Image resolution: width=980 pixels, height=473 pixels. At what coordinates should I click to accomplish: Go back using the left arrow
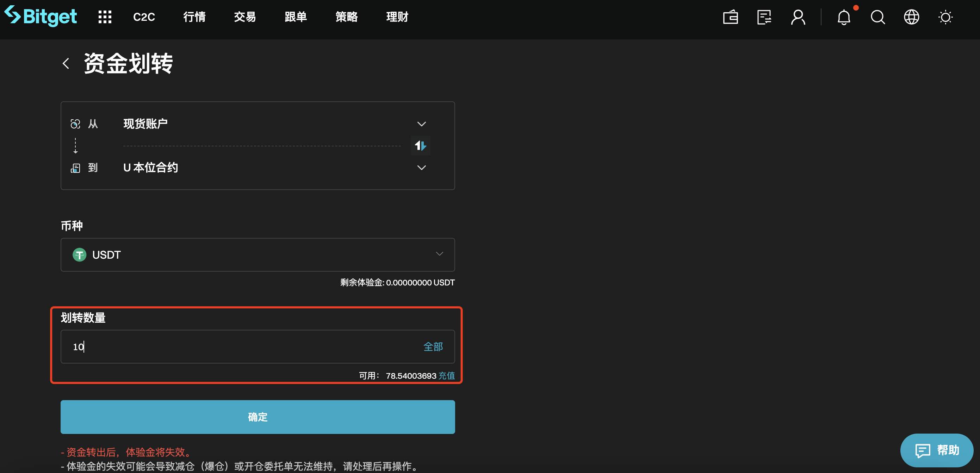tap(66, 63)
